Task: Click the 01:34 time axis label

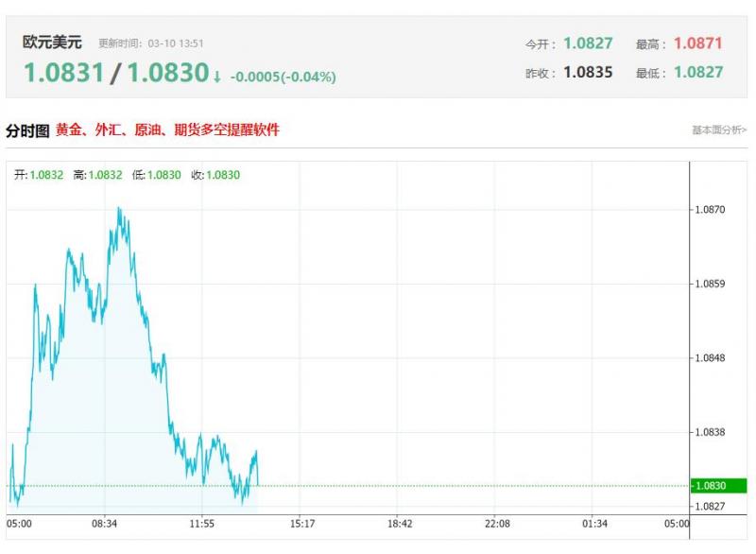Action: click(594, 524)
